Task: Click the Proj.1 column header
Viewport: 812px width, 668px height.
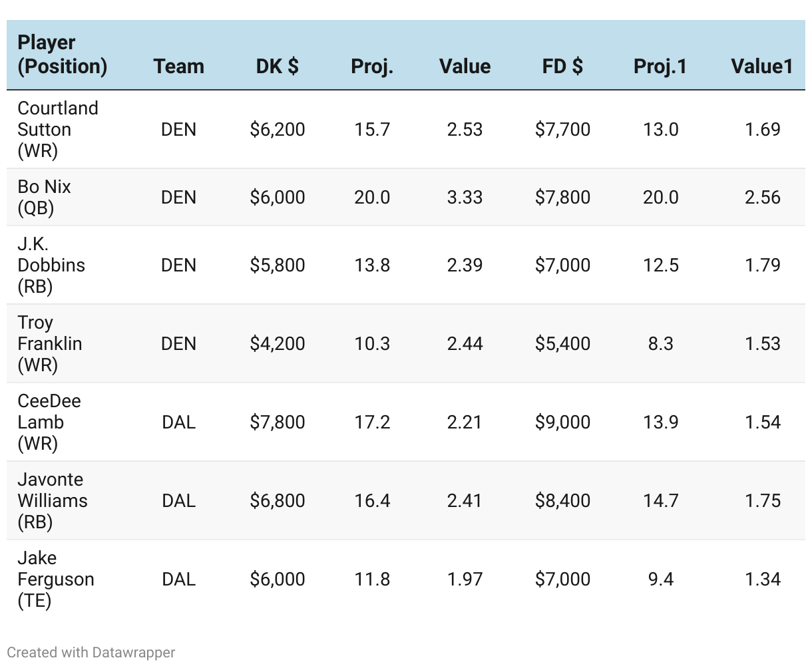Action: click(660, 67)
